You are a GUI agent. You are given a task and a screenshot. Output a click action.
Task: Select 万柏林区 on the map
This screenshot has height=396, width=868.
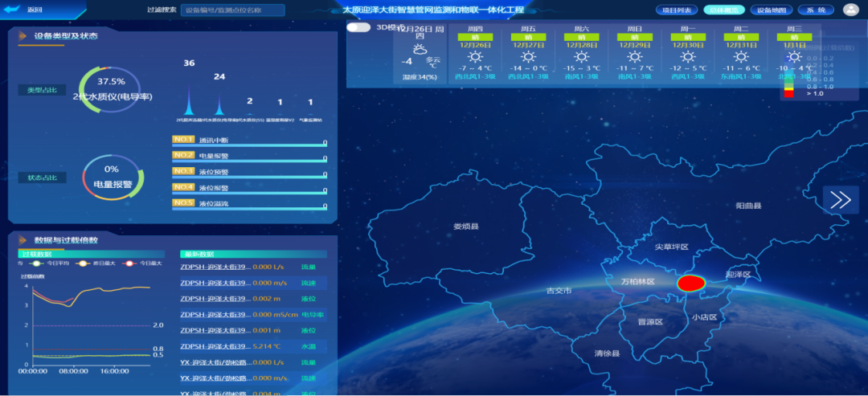click(x=637, y=281)
